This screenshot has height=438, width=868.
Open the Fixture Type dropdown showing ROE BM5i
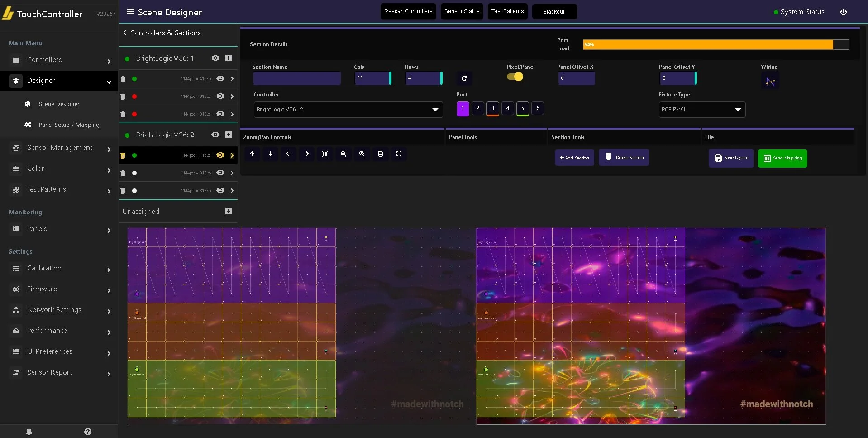coord(701,110)
